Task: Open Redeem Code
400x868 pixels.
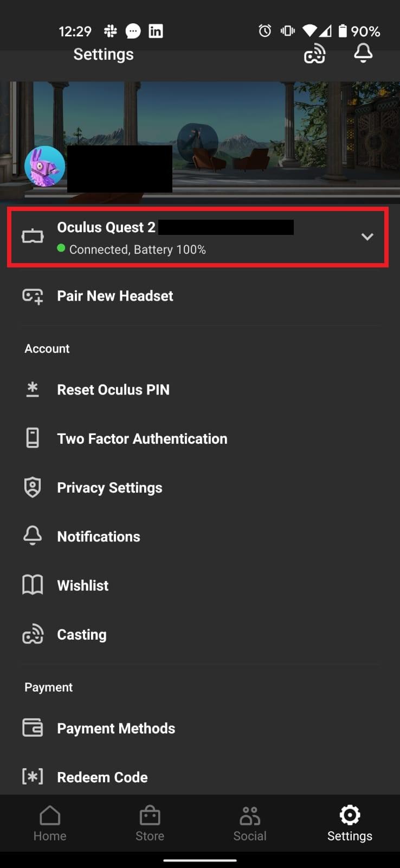Action: tap(102, 777)
